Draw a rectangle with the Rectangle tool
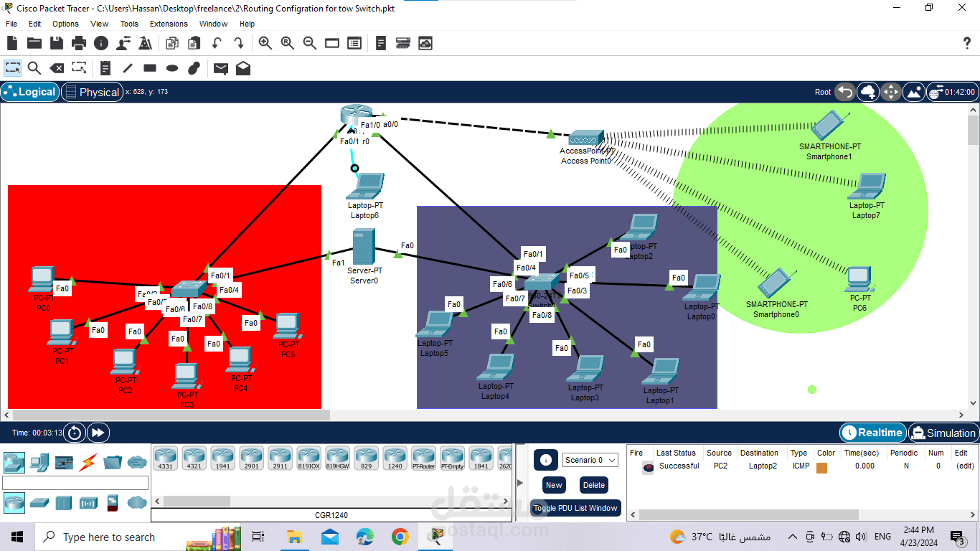This screenshot has height=551, width=980. tap(150, 68)
